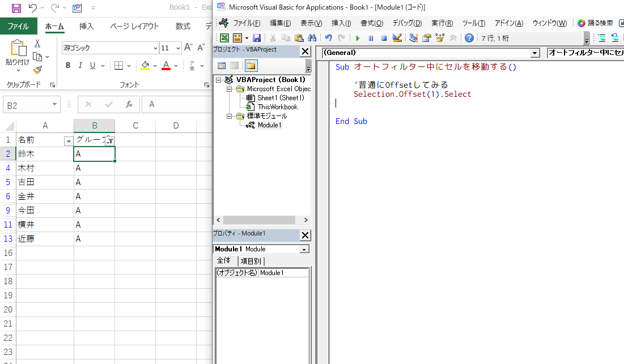Switch to Excel 挿入 ribbon tab
The image size is (624, 364).
tap(86, 26)
